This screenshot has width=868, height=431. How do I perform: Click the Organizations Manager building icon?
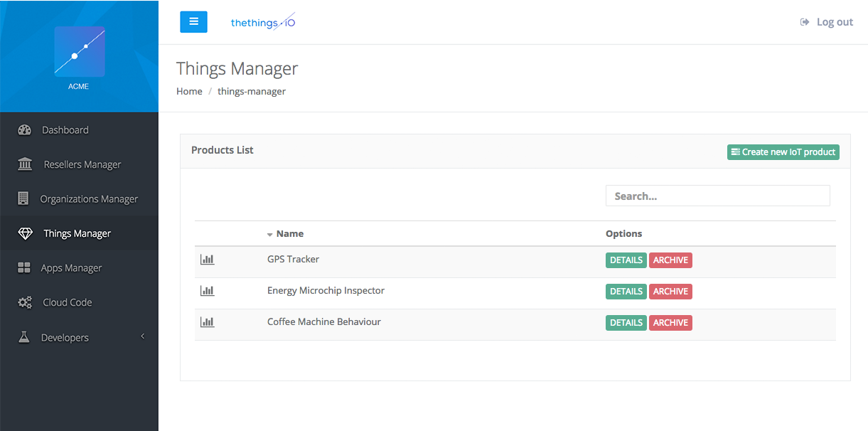(x=23, y=198)
